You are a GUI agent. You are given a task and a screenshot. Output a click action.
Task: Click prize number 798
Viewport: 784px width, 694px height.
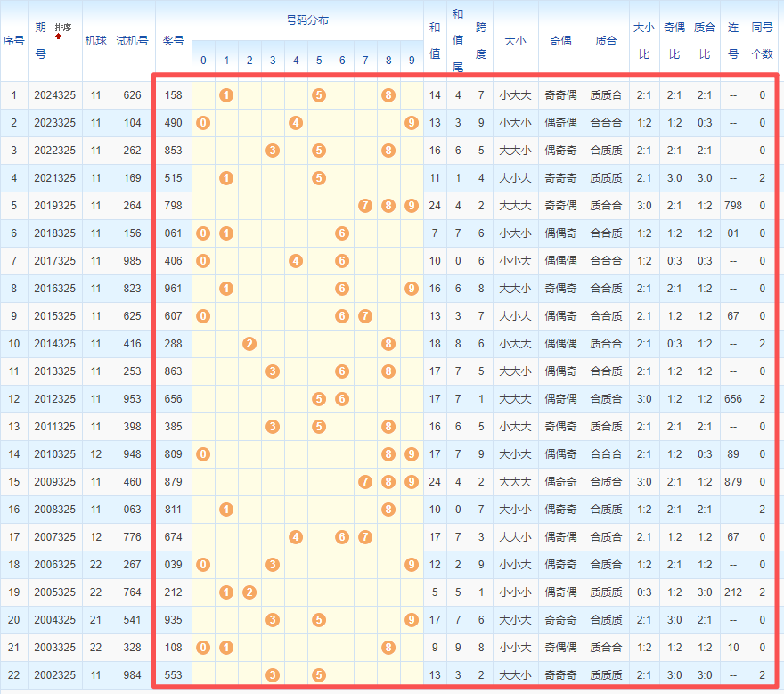click(x=174, y=206)
